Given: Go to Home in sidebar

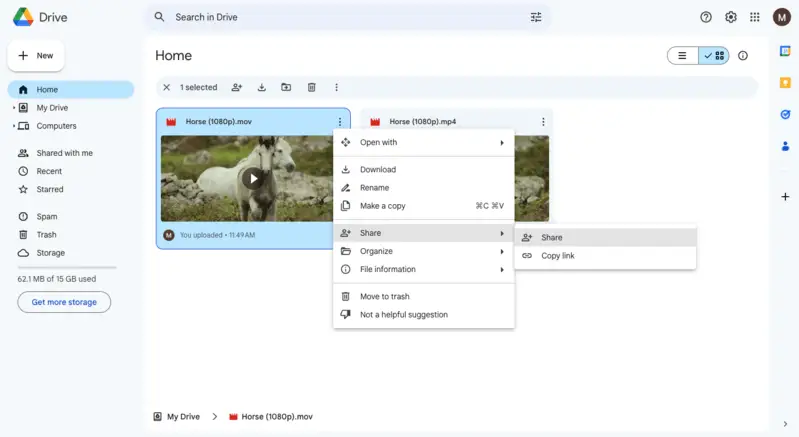Looking at the screenshot, I should click(71, 90).
